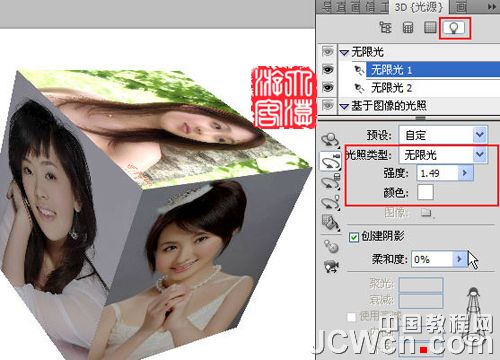Open the 颜色 white color swatch
Image resolution: width=500 pixels, height=360 pixels.
(426, 192)
